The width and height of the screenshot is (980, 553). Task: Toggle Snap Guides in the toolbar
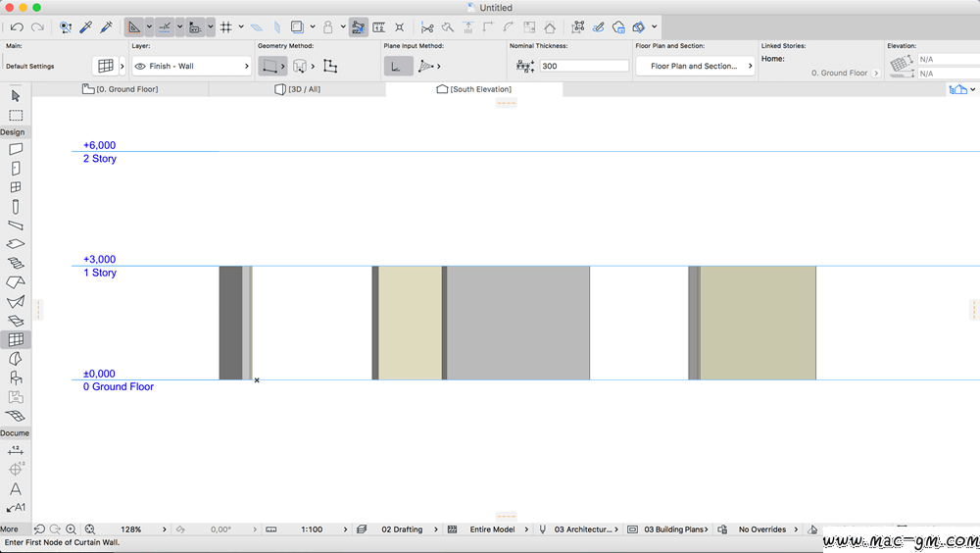165,27
